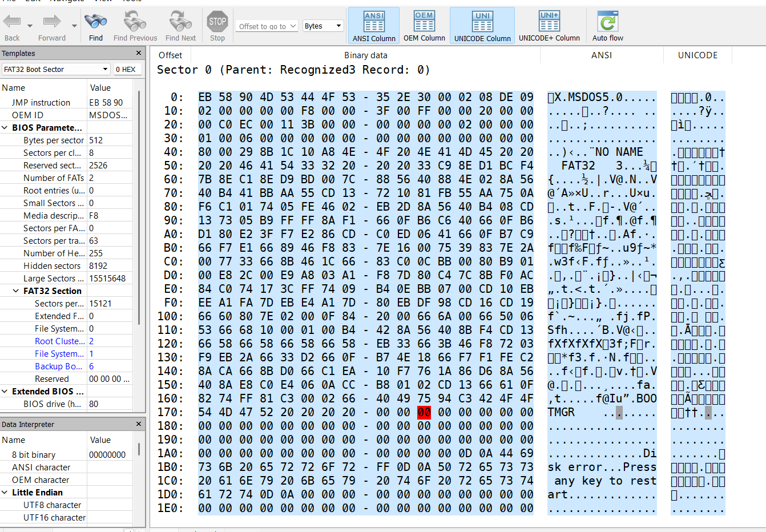
Task: Open the FAT32 Boot Sector template dropdown
Action: click(x=56, y=69)
